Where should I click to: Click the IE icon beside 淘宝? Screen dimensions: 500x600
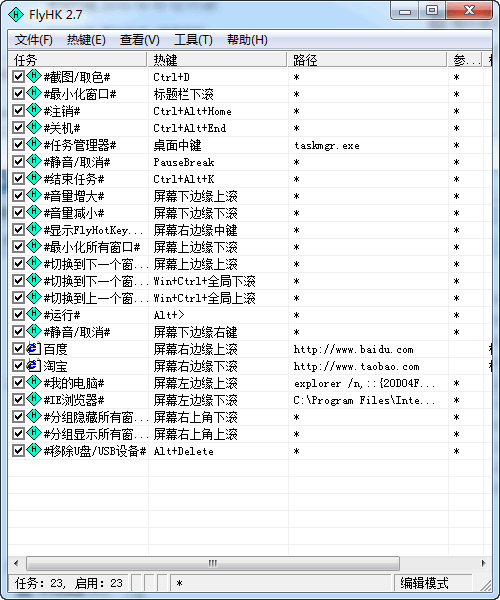tap(34, 365)
